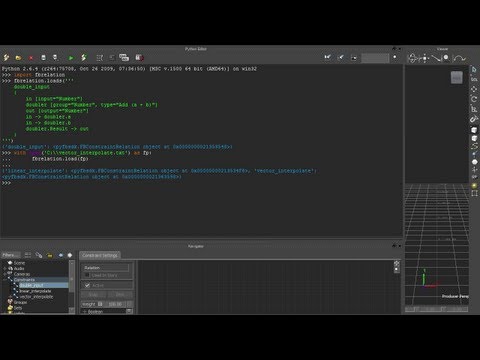
Task: Select Scene in the Navigator tree
Action: click(x=19, y=263)
